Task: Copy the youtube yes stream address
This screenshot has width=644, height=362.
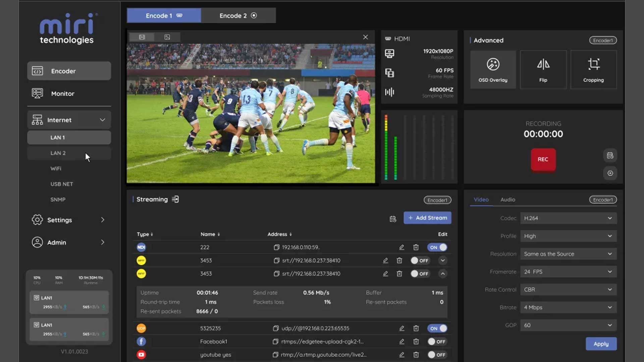Action: pyautogui.click(x=275, y=355)
